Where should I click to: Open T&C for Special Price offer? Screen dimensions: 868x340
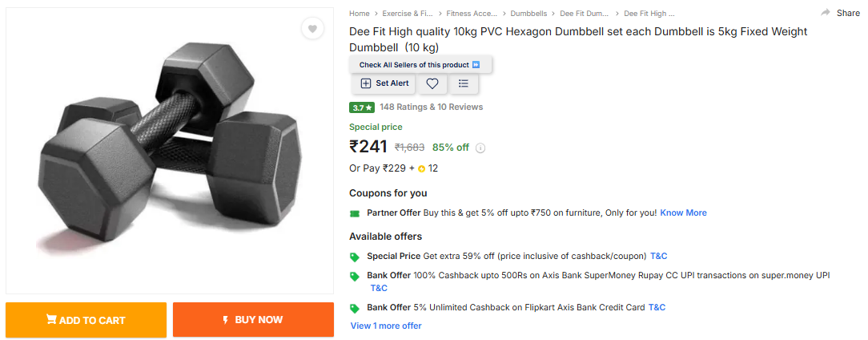[658, 256]
